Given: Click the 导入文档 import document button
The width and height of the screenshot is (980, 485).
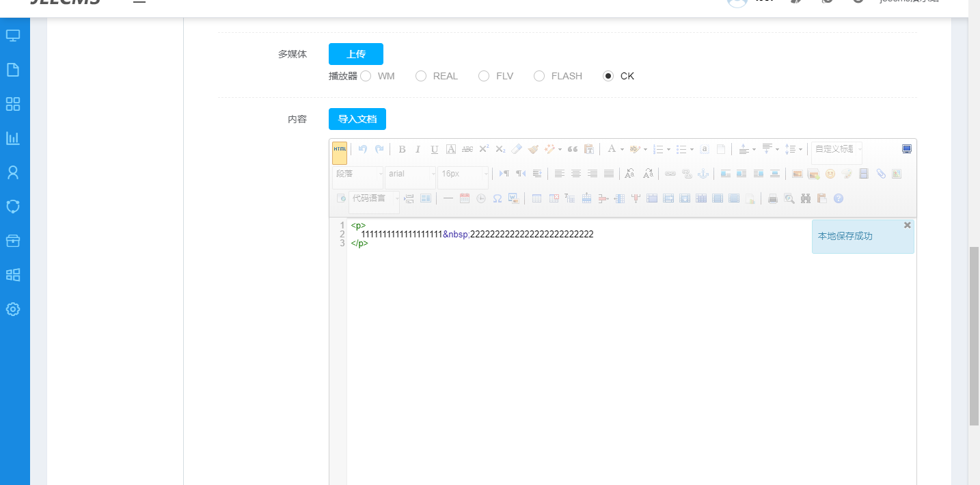Looking at the screenshot, I should [x=357, y=119].
